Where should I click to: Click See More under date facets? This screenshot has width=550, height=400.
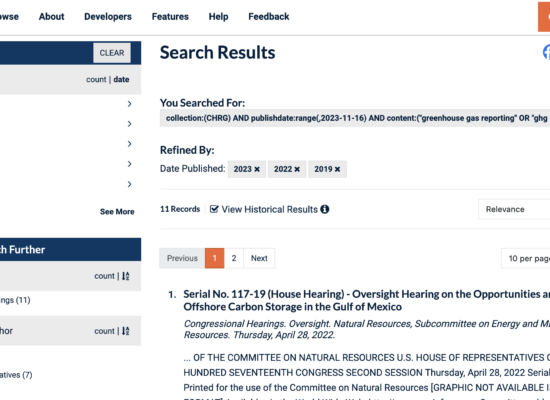(x=117, y=212)
